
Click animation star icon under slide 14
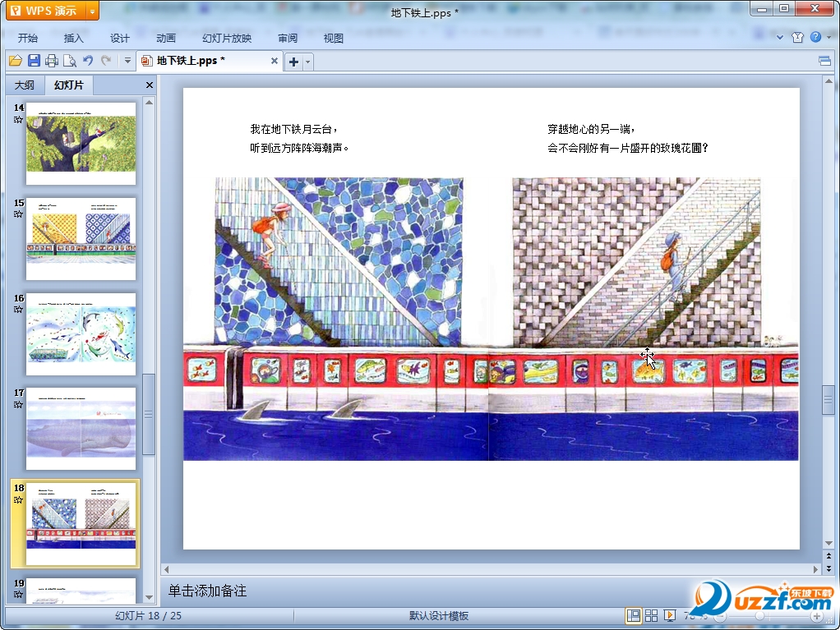18,119
